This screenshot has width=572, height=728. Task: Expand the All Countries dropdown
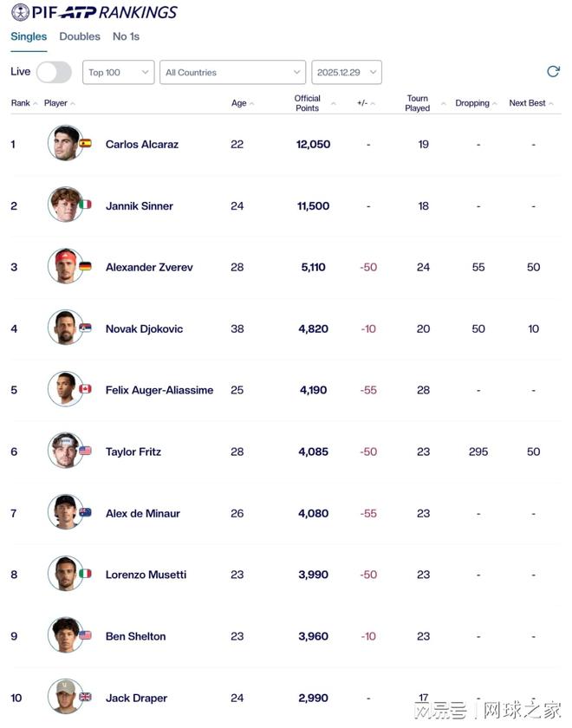[232, 73]
